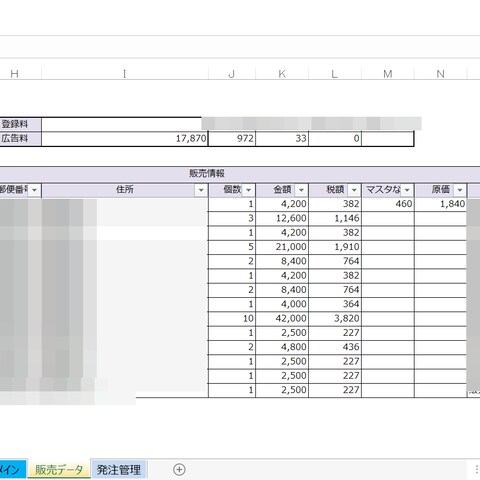The height and width of the screenshot is (480, 480).
Task: Open the 発注管理 sheet tab
Action: pyautogui.click(x=119, y=470)
